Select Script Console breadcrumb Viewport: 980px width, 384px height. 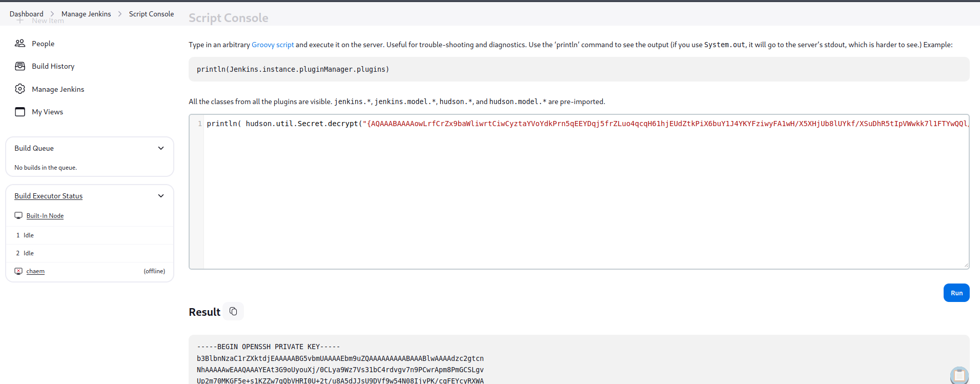click(x=151, y=14)
